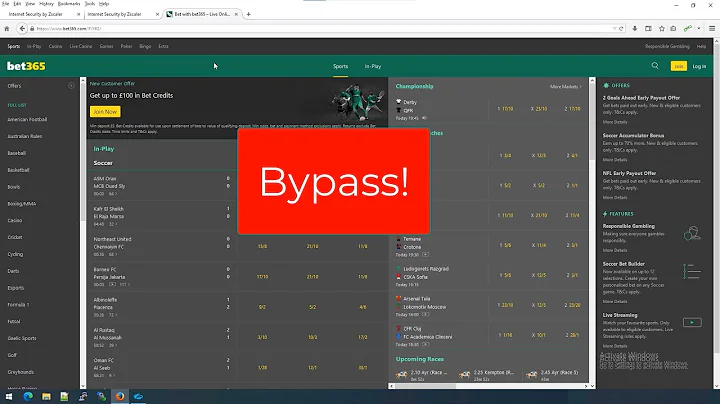
Task: Open the 2.10 Ayr upcoming race
Action: click(x=422, y=375)
